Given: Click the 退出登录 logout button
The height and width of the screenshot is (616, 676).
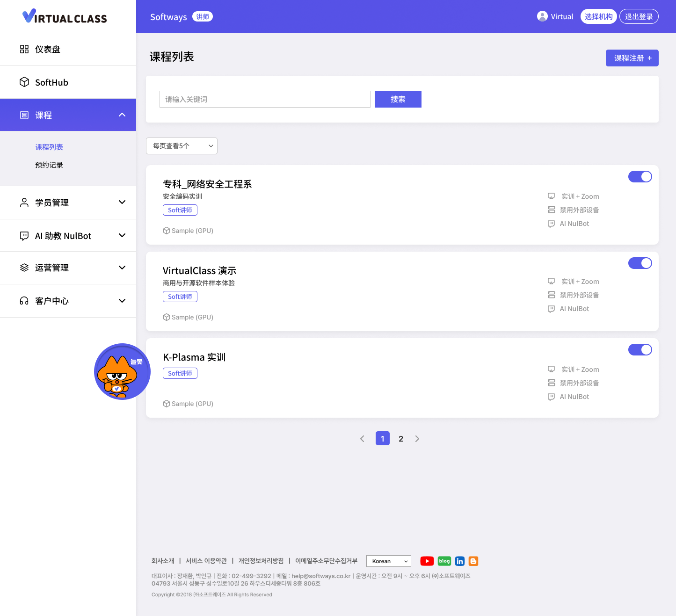Looking at the screenshot, I should (639, 16).
